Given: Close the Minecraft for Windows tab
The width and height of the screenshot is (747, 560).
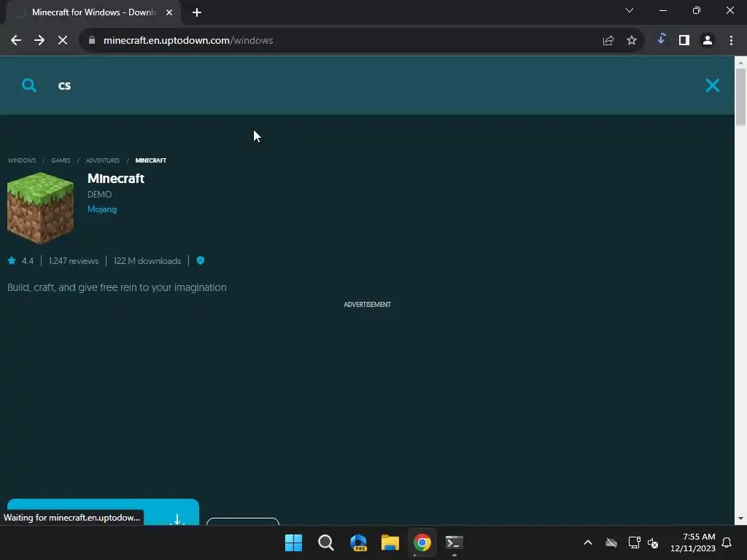Looking at the screenshot, I should coord(169,12).
